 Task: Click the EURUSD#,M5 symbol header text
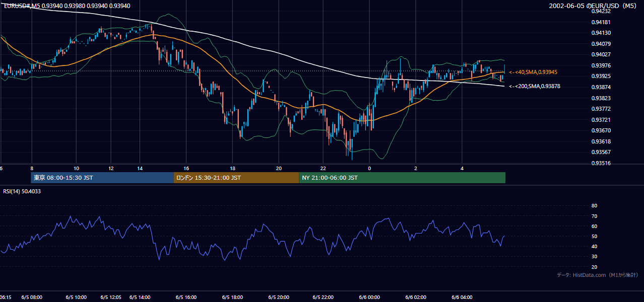21,6
